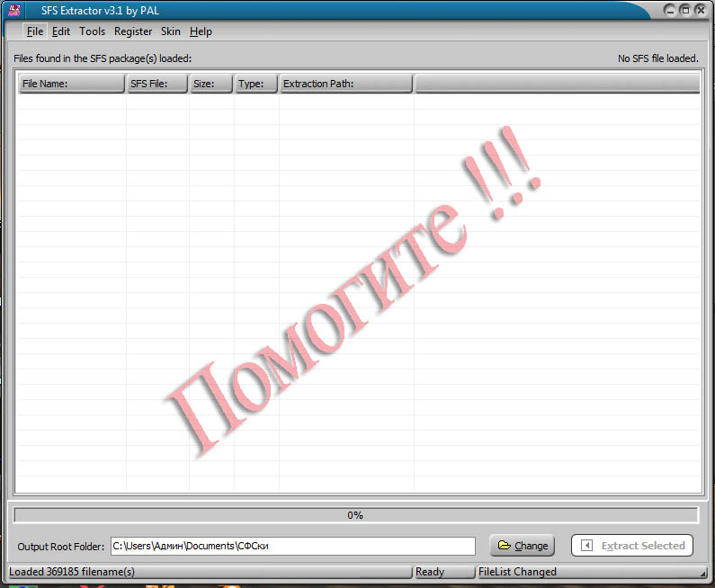The image size is (715, 588).
Task: Sort by Extraction Path column header
Action: point(346,84)
